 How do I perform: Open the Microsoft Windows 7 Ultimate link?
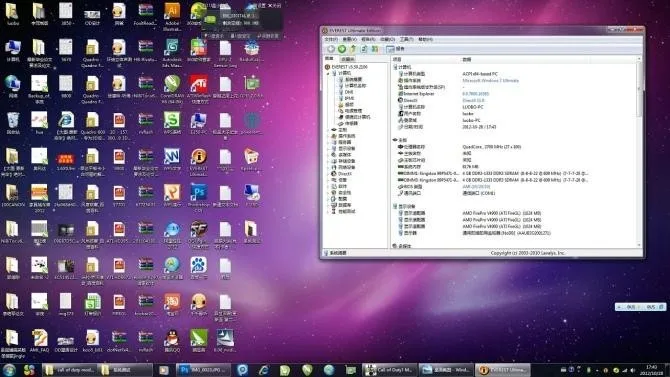coord(491,80)
